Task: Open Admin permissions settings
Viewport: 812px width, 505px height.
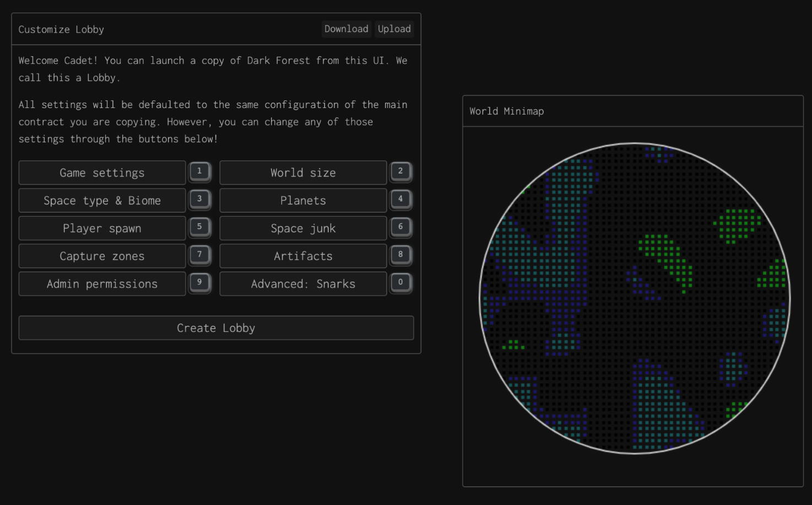Action: click(102, 284)
